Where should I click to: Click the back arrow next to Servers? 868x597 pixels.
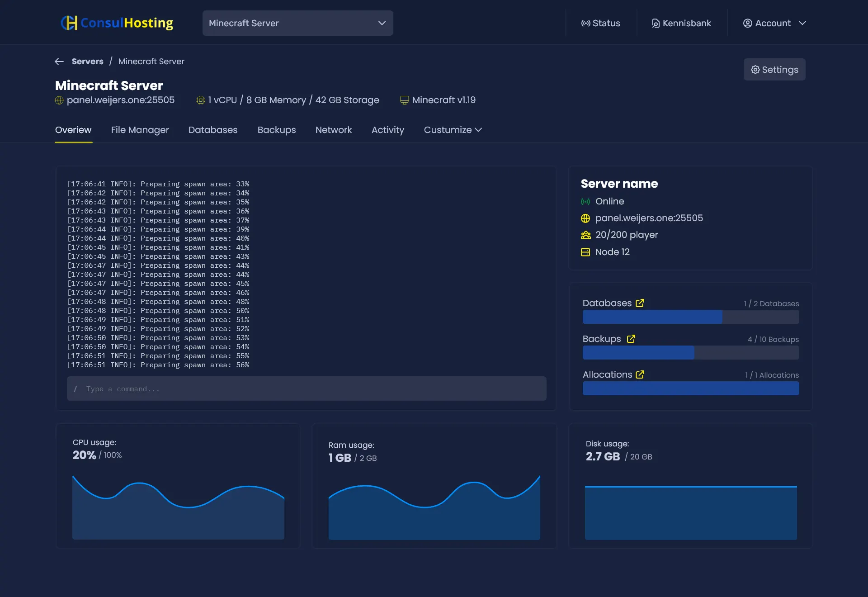pyautogui.click(x=59, y=62)
